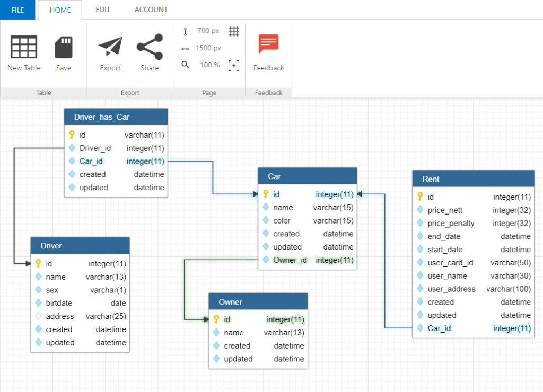Click the empty diamond beside address in Driver
The image size is (543, 392).
pyautogui.click(x=38, y=316)
